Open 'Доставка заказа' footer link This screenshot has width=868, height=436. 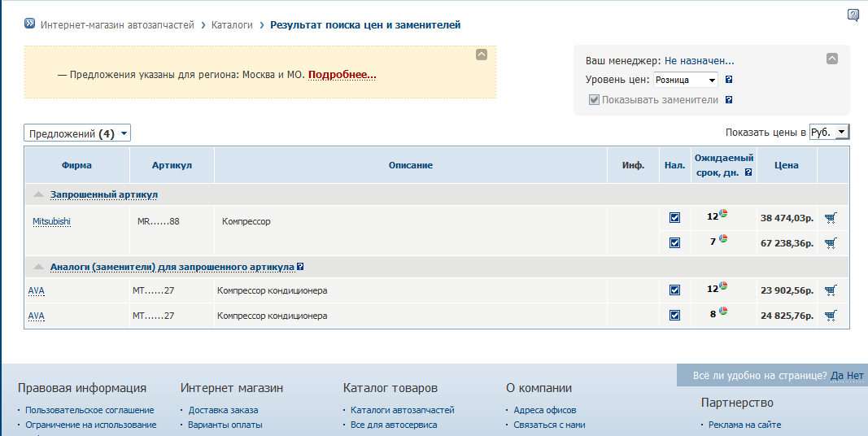pyautogui.click(x=223, y=410)
